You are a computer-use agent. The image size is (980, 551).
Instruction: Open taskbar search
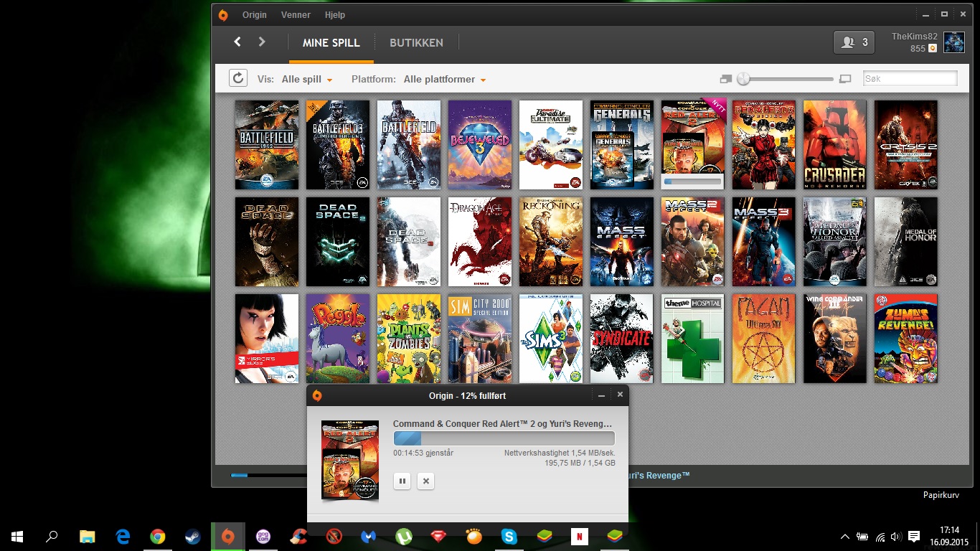click(x=52, y=536)
